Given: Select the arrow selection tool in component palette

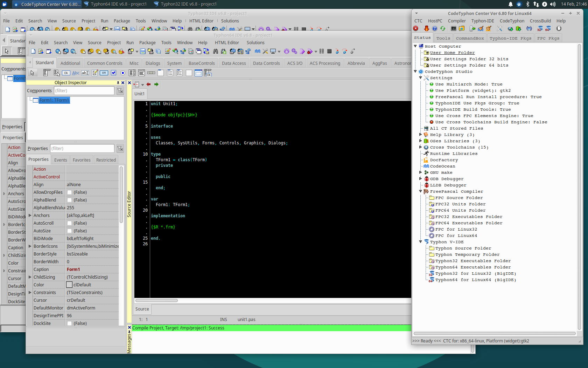Looking at the screenshot, I should pos(32,73).
